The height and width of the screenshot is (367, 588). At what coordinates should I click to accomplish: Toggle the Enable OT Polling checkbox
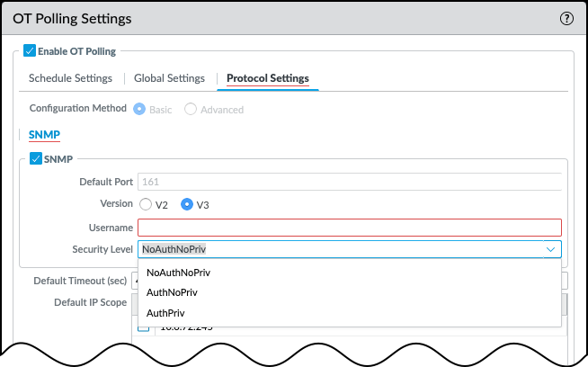(30, 52)
